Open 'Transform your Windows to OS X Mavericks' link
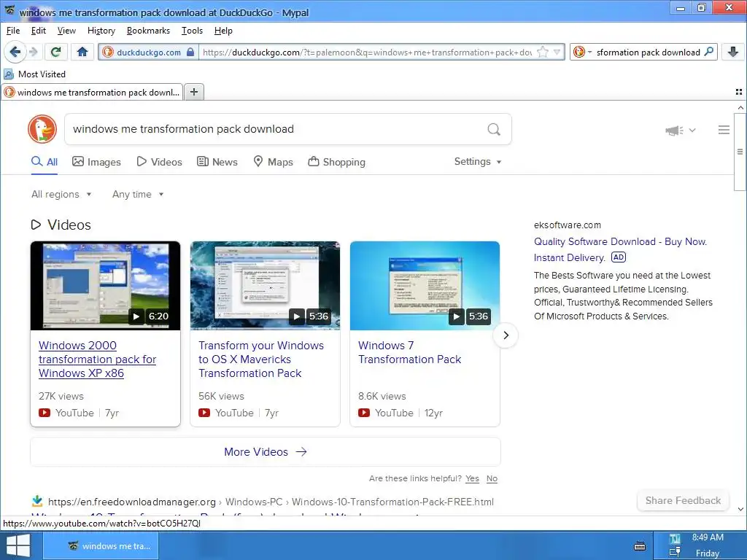The height and width of the screenshot is (560, 747). click(261, 359)
